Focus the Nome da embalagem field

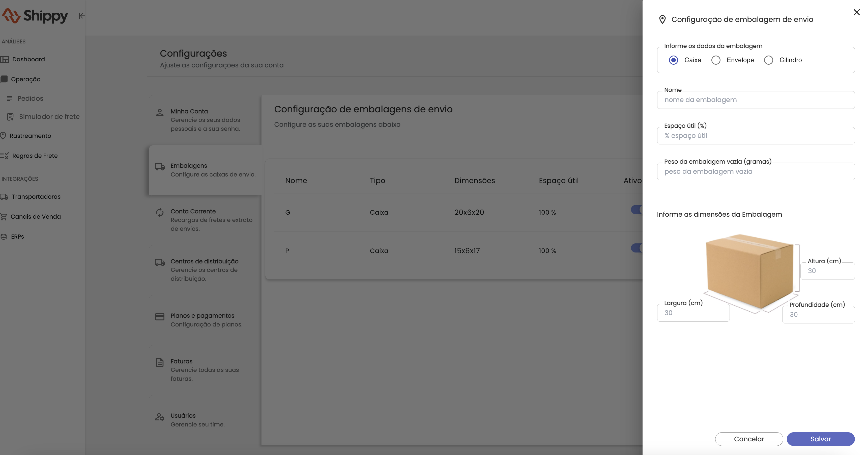tap(756, 100)
